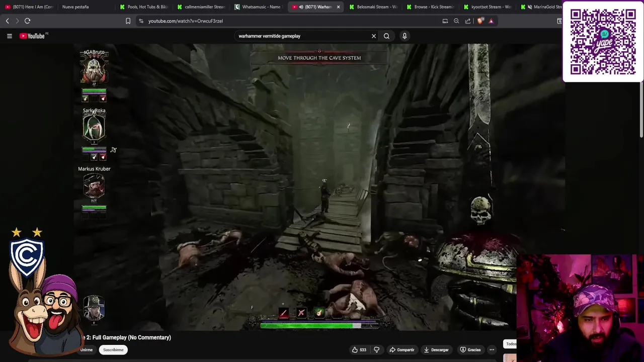
Task: Click the browser forward arrow
Action: [17, 21]
